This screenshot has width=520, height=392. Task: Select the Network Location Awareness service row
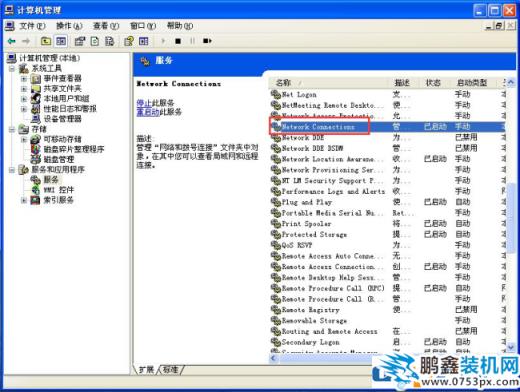388,159
